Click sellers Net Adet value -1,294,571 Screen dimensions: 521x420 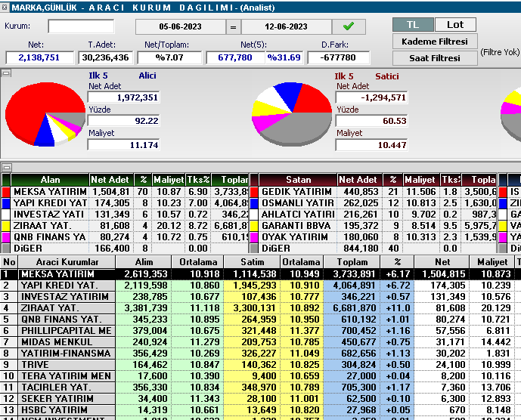tap(371, 97)
